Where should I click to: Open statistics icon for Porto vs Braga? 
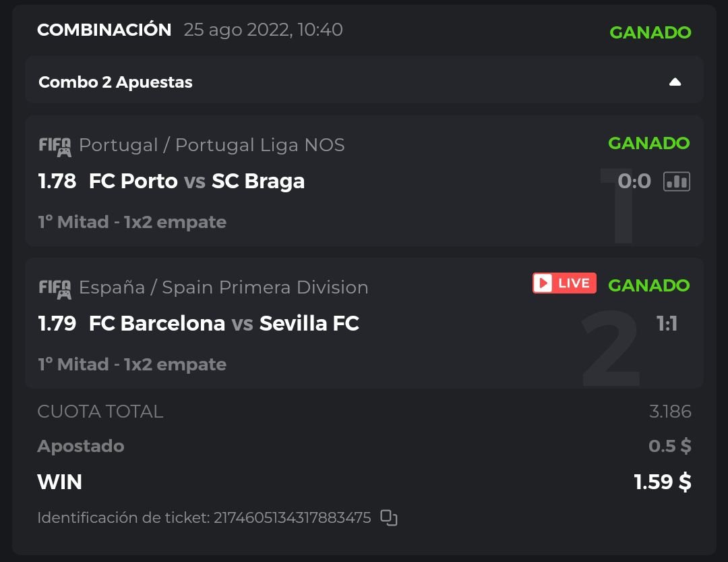(x=677, y=181)
